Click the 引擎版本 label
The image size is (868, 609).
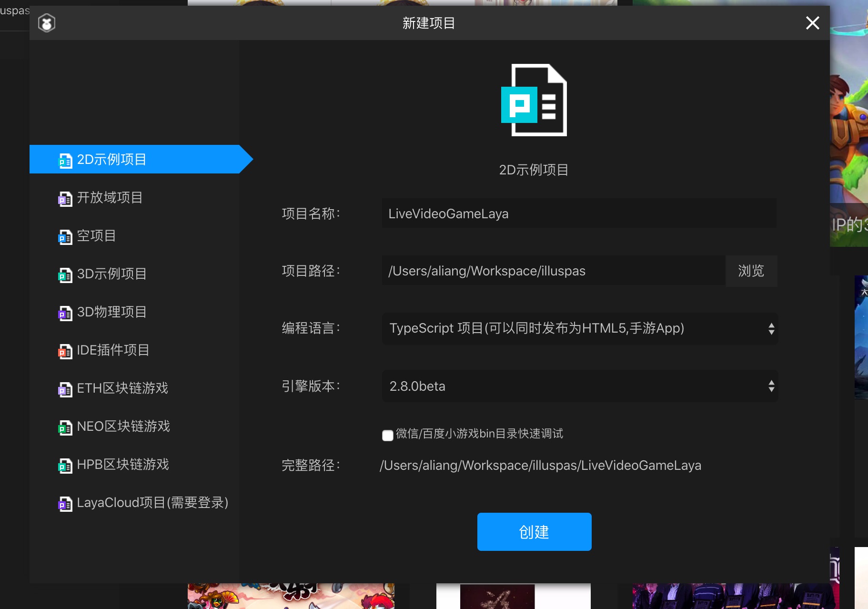click(311, 386)
